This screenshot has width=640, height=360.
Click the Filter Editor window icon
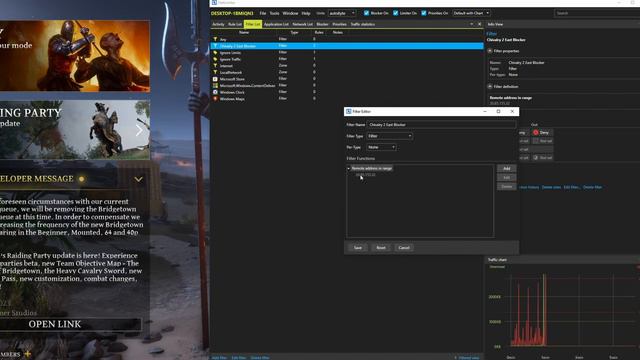point(349,111)
